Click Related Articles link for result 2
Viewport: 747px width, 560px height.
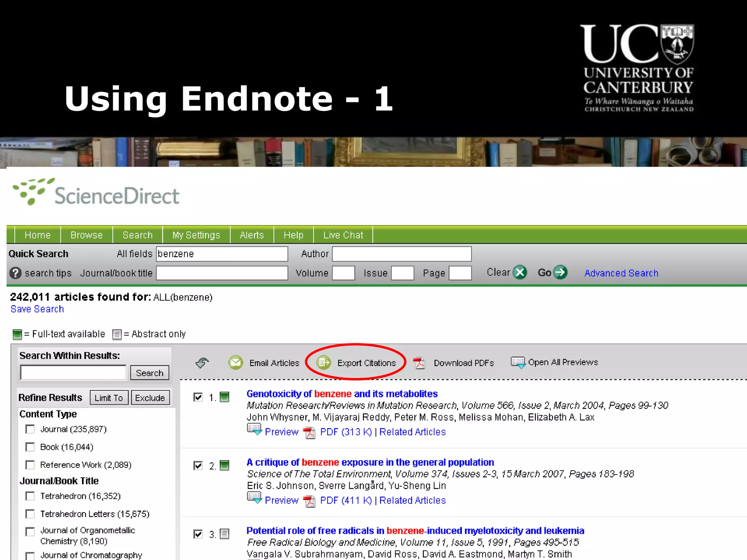coord(413,501)
